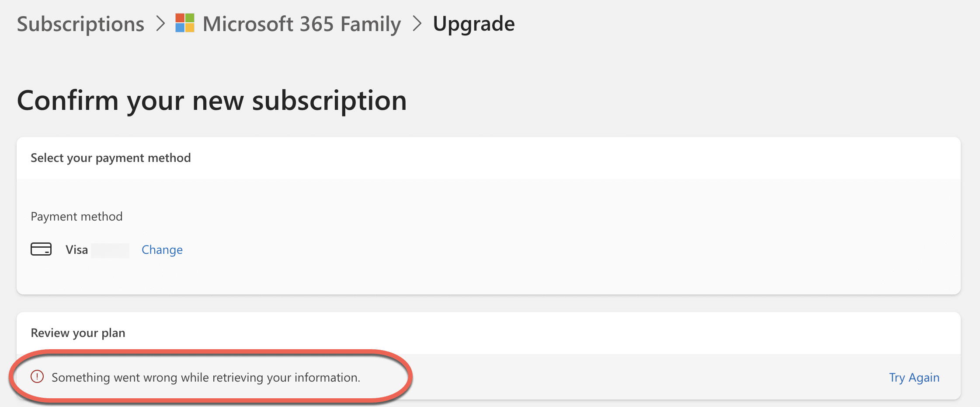The height and width of the screenshot is (407, 980).
Task: Click the "Review your plan" header
Action: [78, 333]
